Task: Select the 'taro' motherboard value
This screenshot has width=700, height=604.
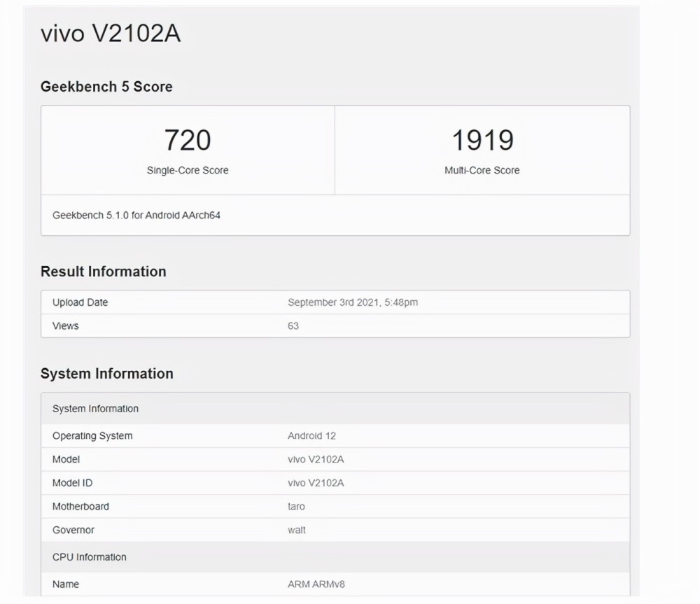Action: tap(296, 507)
